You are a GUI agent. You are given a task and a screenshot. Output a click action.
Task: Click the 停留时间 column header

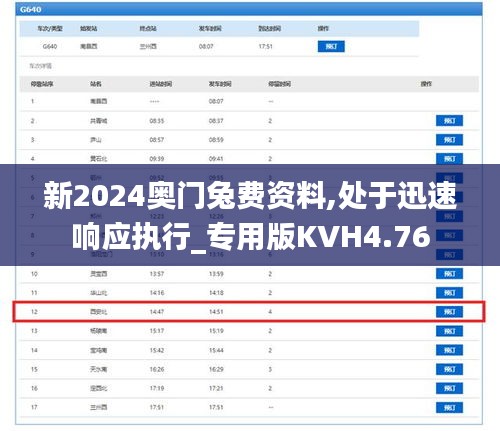[x=280, y=84]
